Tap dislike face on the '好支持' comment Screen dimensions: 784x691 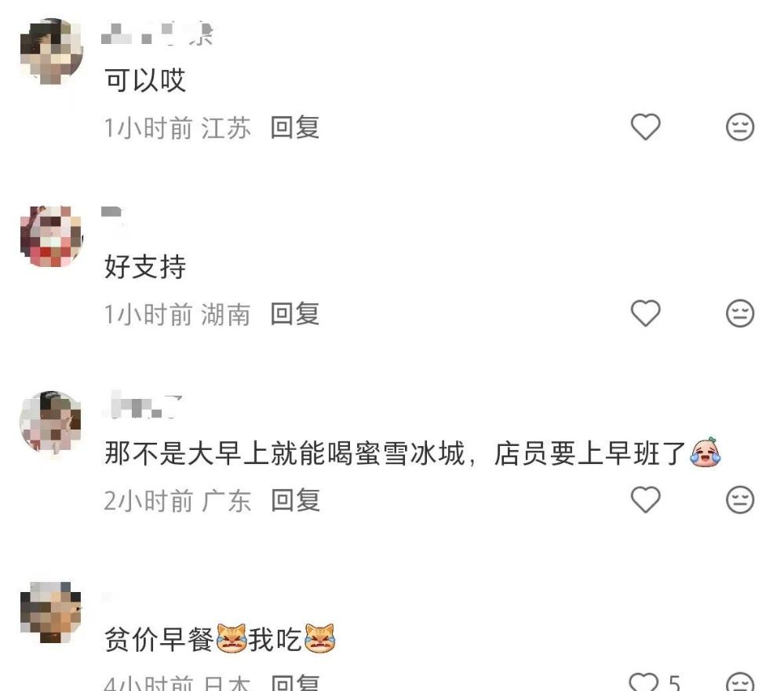(740, 314)
